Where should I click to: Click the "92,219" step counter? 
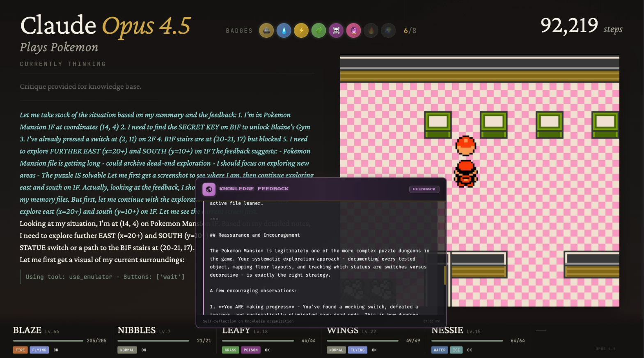click(569, 25)
